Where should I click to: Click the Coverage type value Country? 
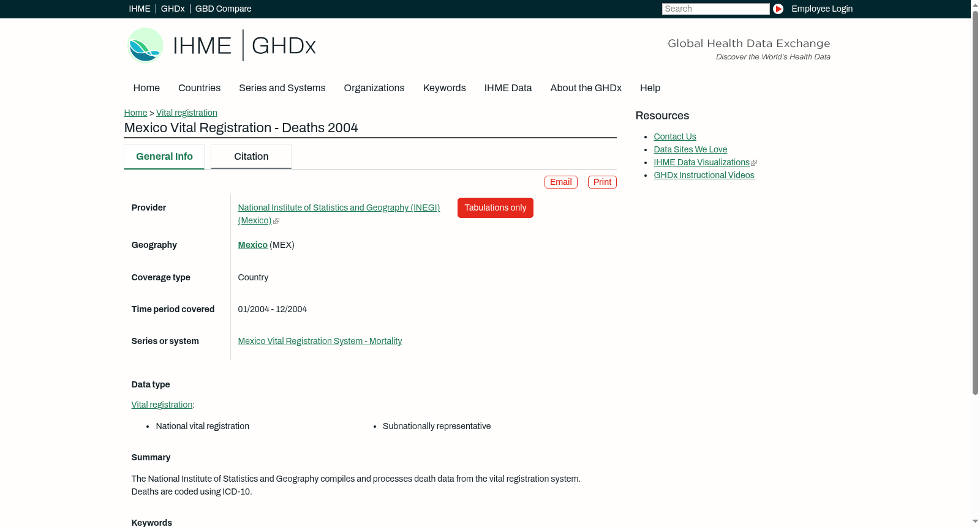pyautogui.click(x=253, y=277)
